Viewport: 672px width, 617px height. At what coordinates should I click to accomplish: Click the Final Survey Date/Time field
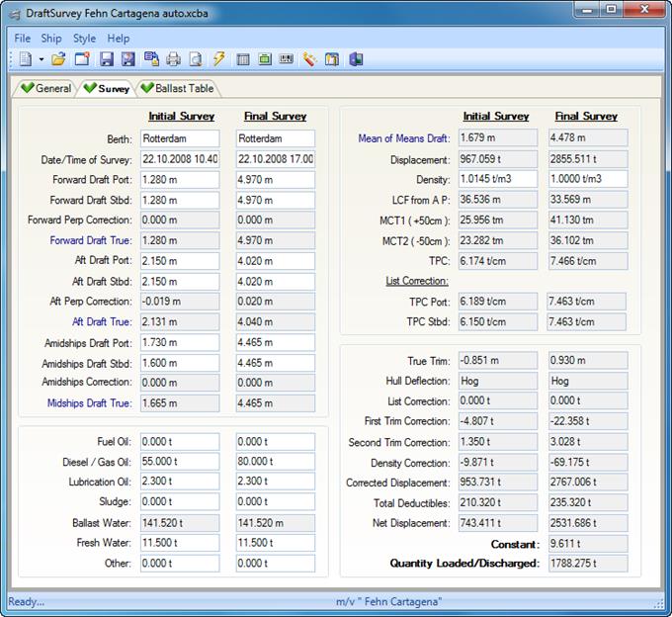click(x=276, y=159)
